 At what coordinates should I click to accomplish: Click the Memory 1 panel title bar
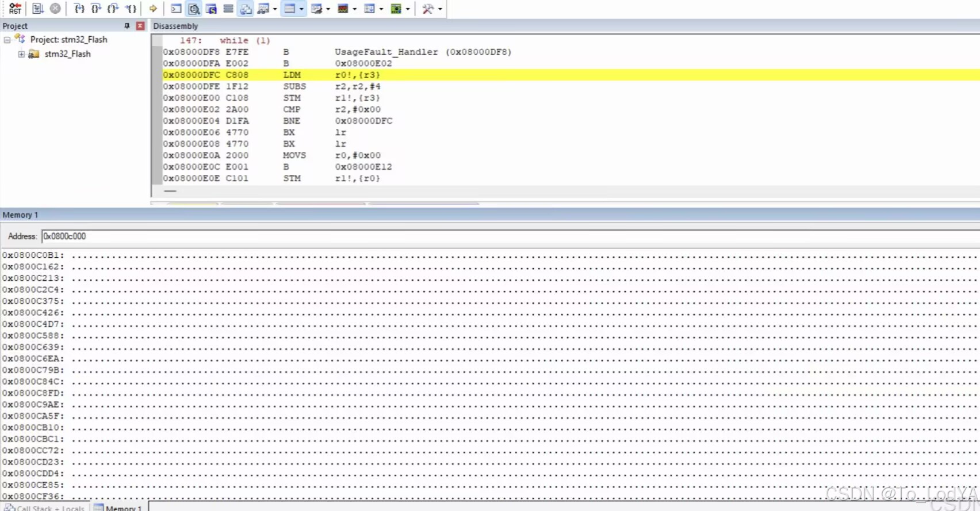click(490, 215)
